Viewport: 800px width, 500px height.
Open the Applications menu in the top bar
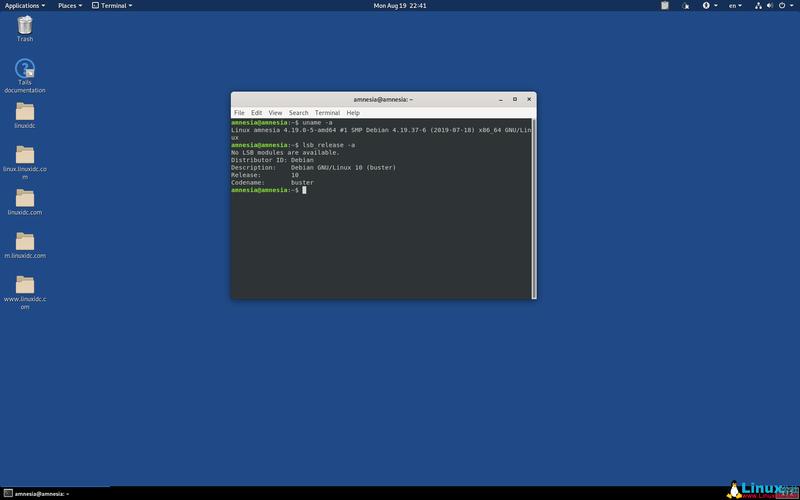coord(24,6)
